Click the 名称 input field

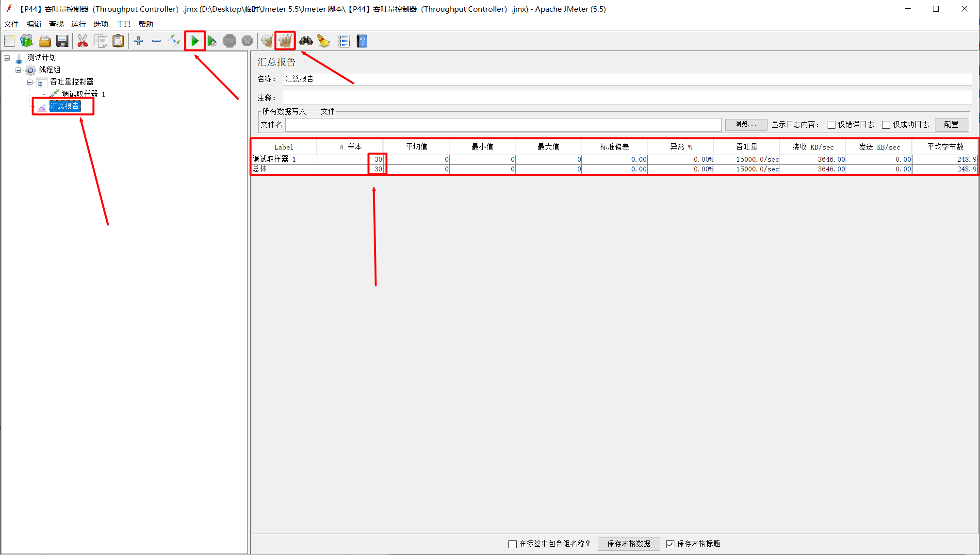click(x=627, y=79)
